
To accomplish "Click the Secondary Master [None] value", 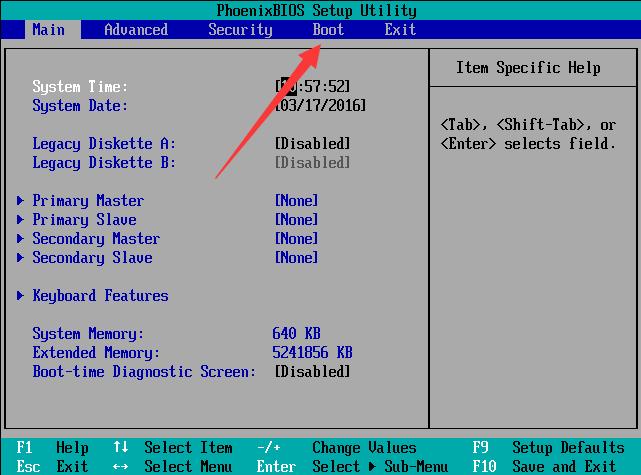I will [296, 239].
